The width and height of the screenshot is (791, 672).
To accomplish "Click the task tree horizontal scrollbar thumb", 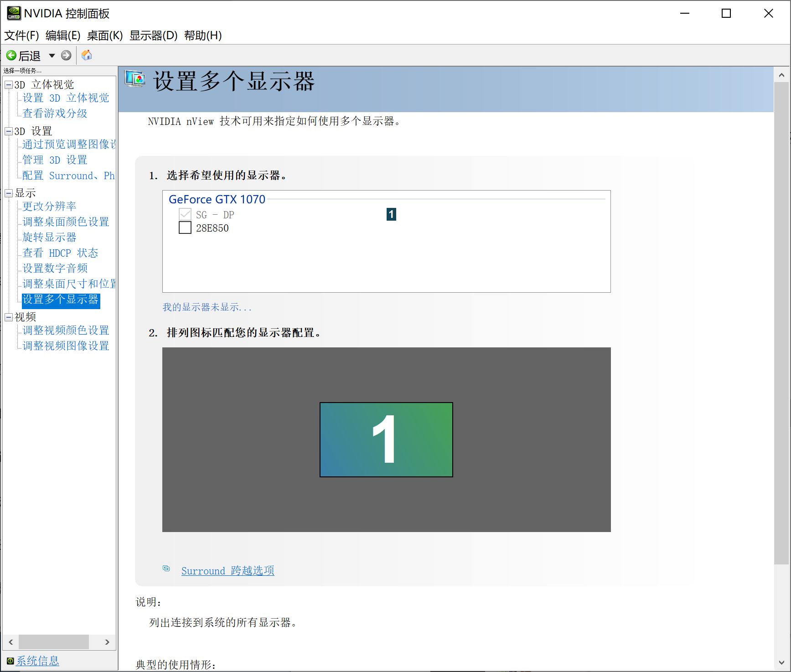I will point(54,642).
